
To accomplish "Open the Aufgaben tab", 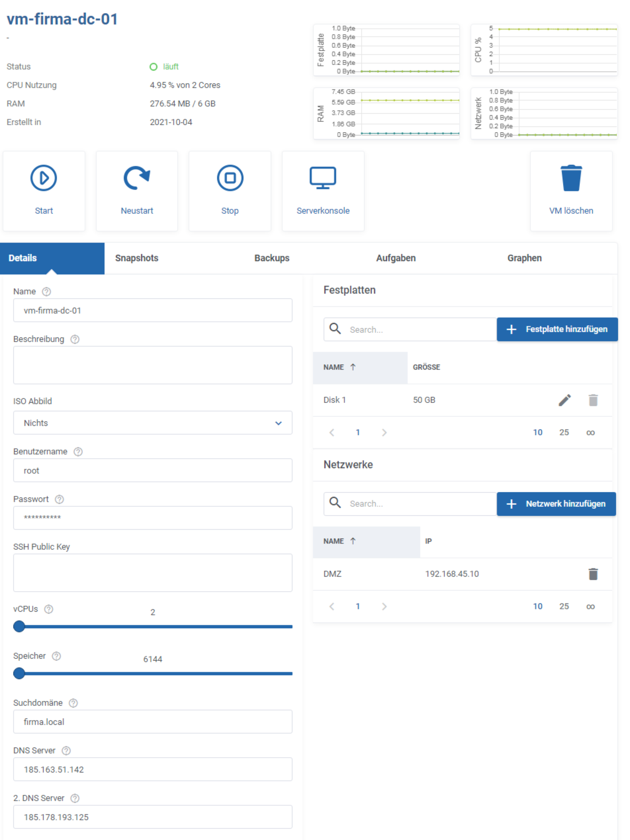I will point(396,258).
